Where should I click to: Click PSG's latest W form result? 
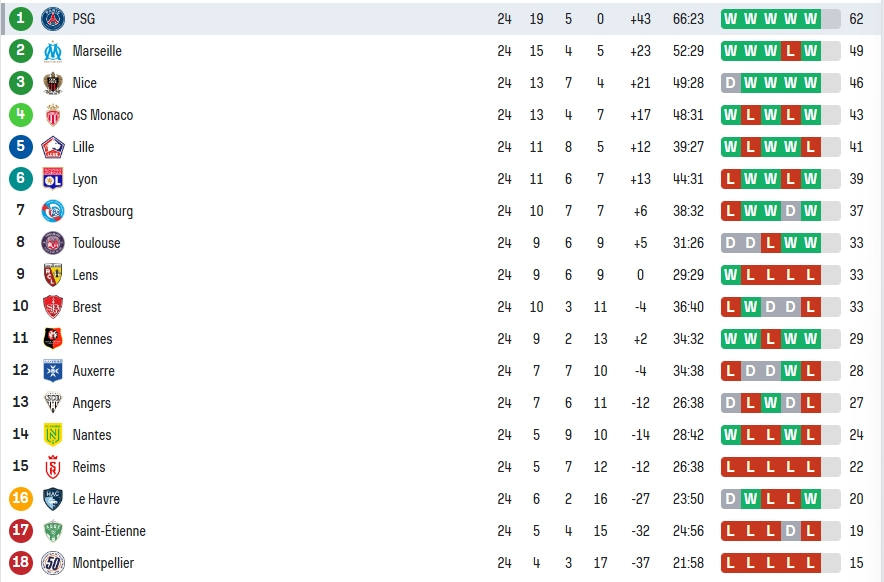click(811, 19)
